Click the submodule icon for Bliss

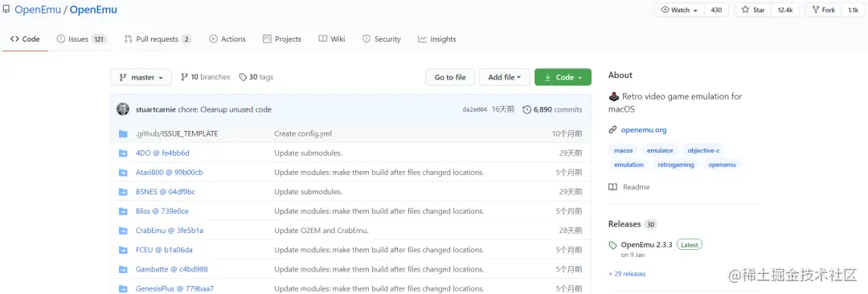coord(123,211)
